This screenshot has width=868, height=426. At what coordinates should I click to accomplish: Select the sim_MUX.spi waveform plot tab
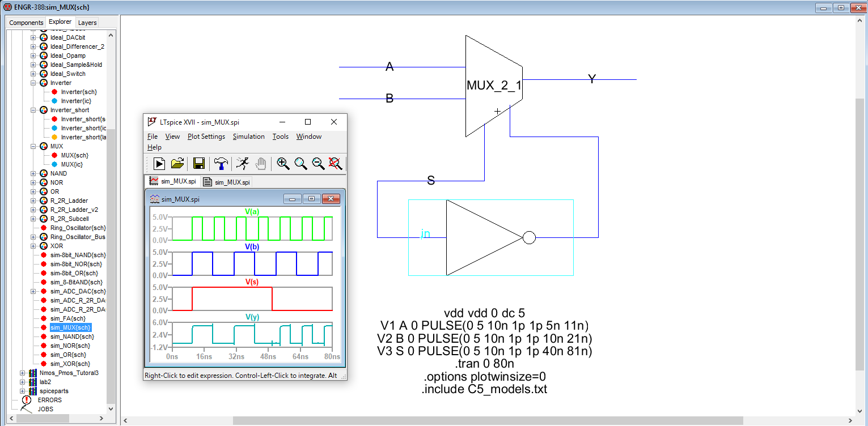[173, 181]
